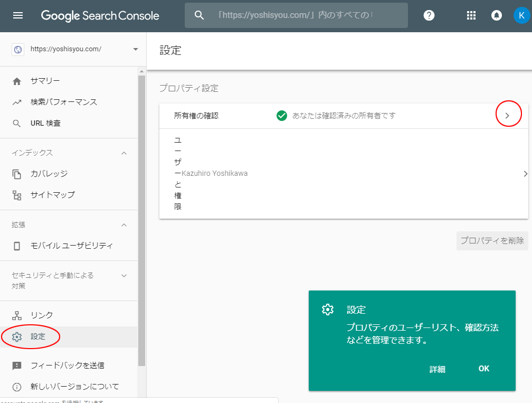Expand 所有権の確認 row chevron
Viewport: 532px width, 403px height.
pos(508,116)
